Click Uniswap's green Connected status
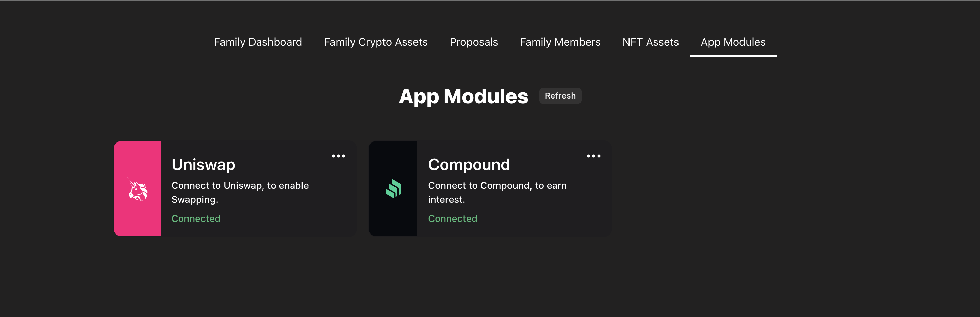This screenshot has height=317, width=980. coord(196,218)
